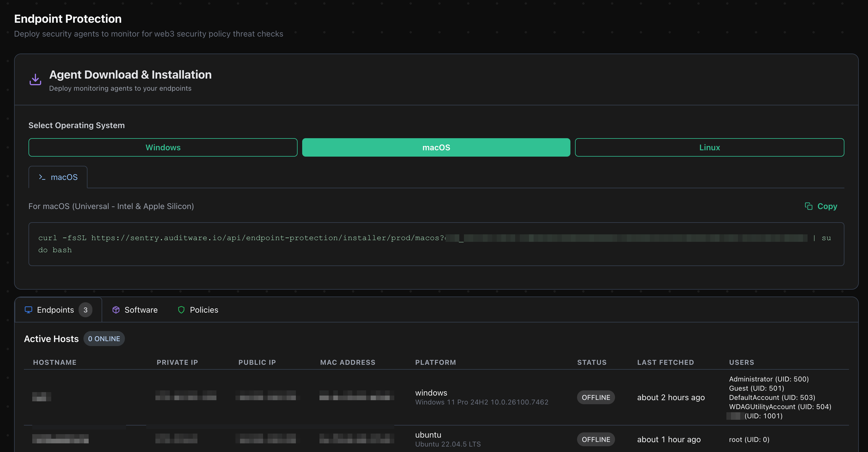The width and height of the screenshot is (868, 452).
Task: Open the macOS terminal command tab
Action: (x=58, y=177)
